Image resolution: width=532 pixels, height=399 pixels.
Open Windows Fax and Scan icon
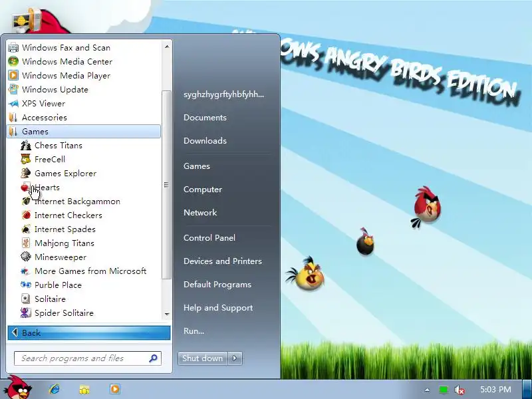pyautogui.click(x=13, y=47)
